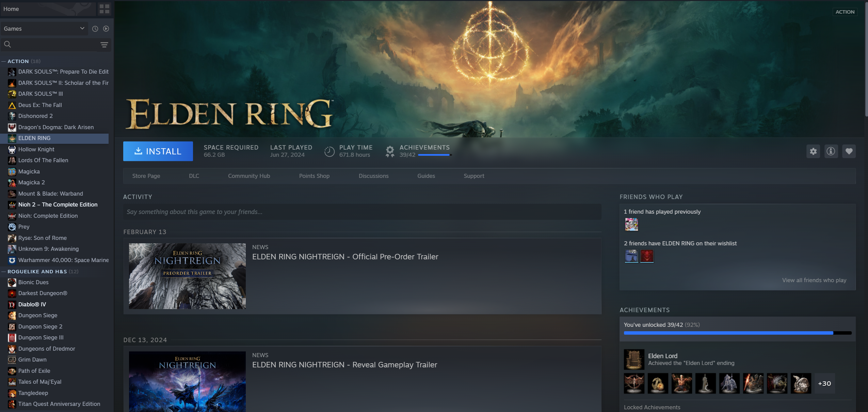The height and width of the screenshot is (412, 868).
Task: Open the Games library type dropdown
Action: (44, 29)
